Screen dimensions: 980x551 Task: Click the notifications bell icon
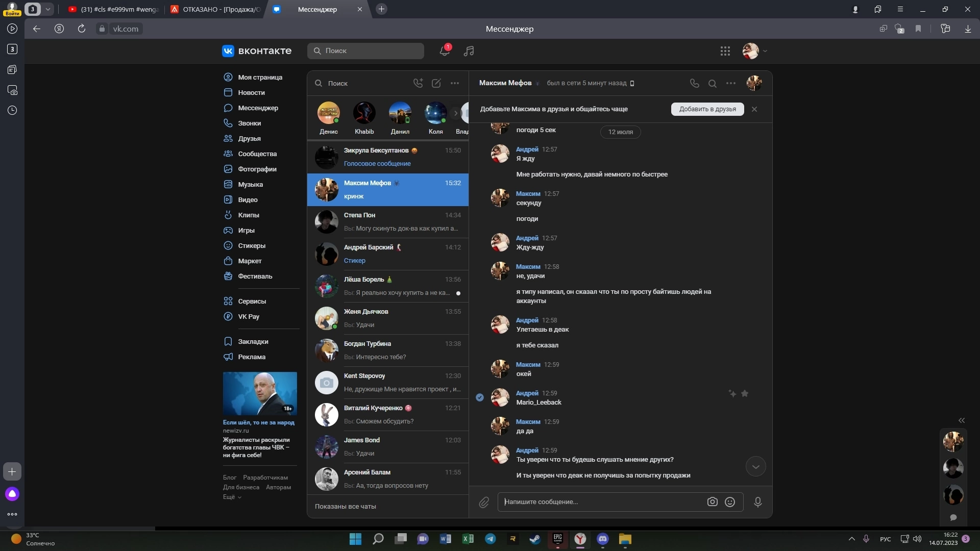click(445, 51)
